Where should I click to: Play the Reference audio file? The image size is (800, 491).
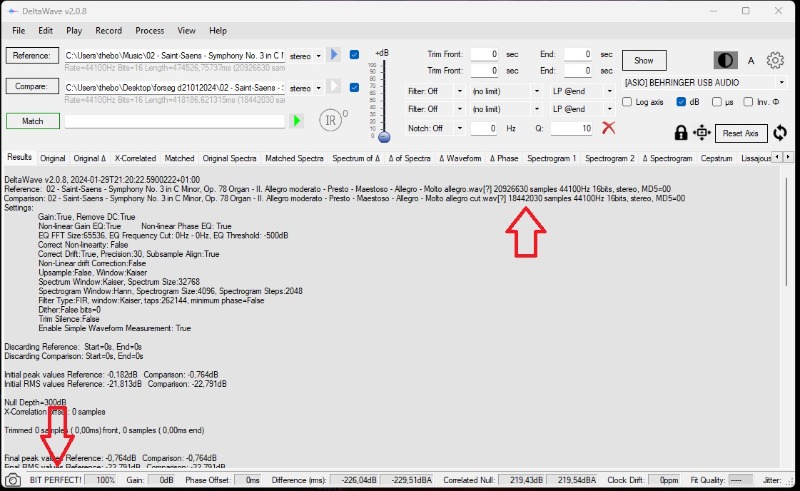[334, 55]
